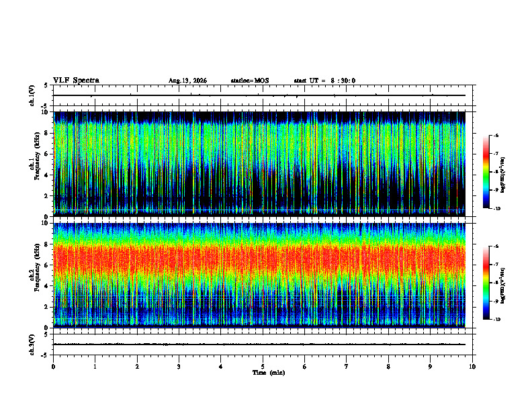Click time axis tick label "7"
This screenshot has height=411, width=532.
point(347,367)
